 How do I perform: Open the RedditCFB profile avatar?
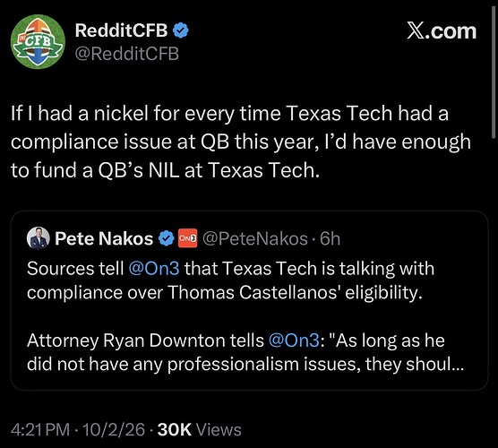coord(38,41)
